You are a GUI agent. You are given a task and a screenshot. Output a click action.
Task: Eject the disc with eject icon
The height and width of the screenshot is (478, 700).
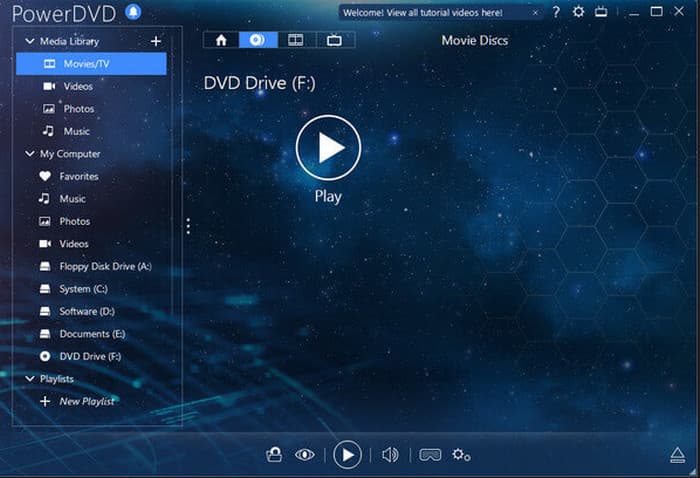click(x=677, y=455)
